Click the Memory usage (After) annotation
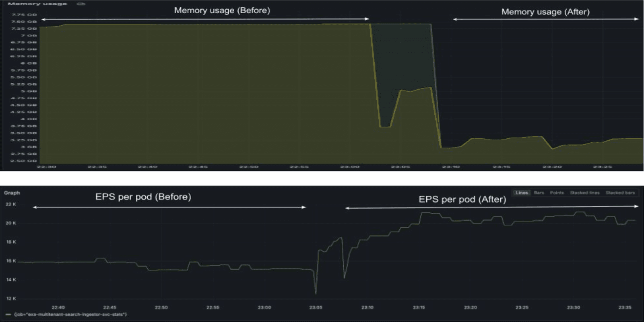Screen dimensions: 644x322 tap(545, 12)
